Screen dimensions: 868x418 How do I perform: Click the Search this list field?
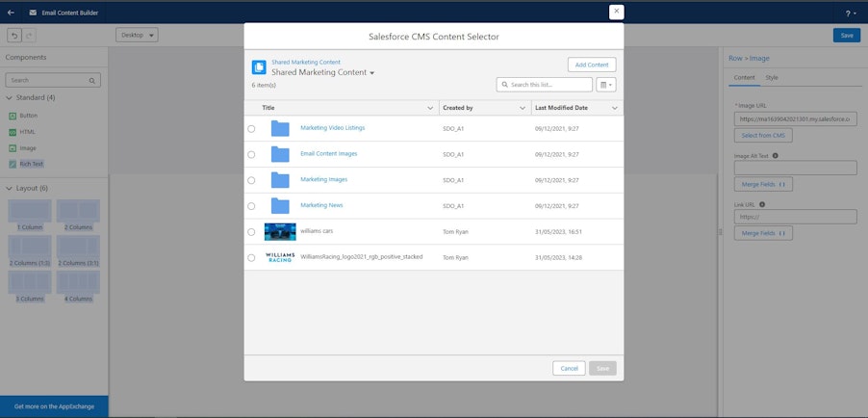544,85
